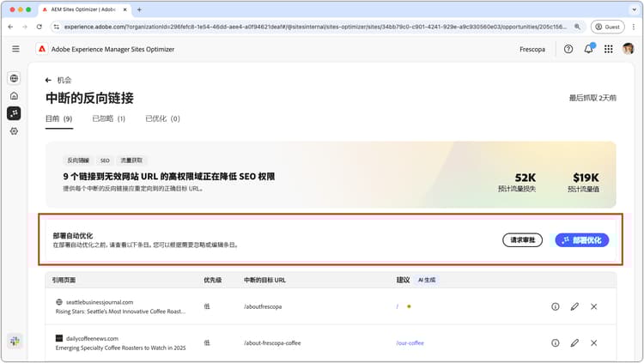Image resolution: width=644 pixels, height=363 pixels.
Task: Click the browser forward arrow
Action: click(25, 27)
